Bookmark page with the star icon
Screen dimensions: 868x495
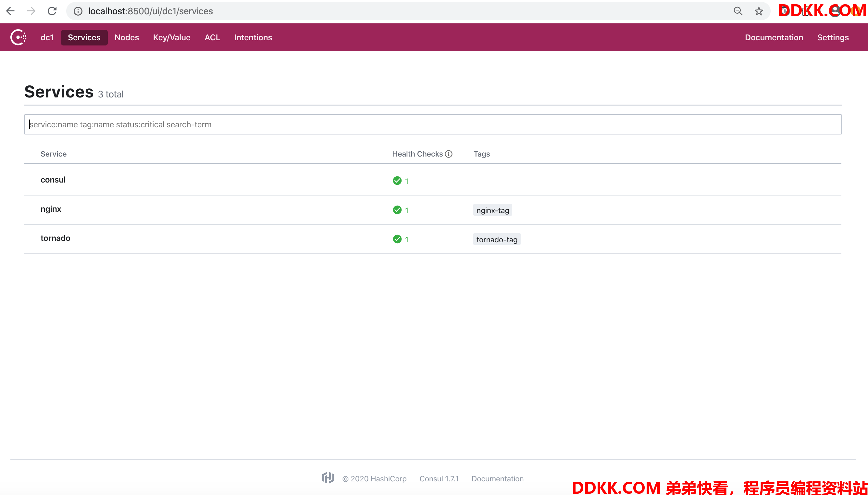coord(759,11)
